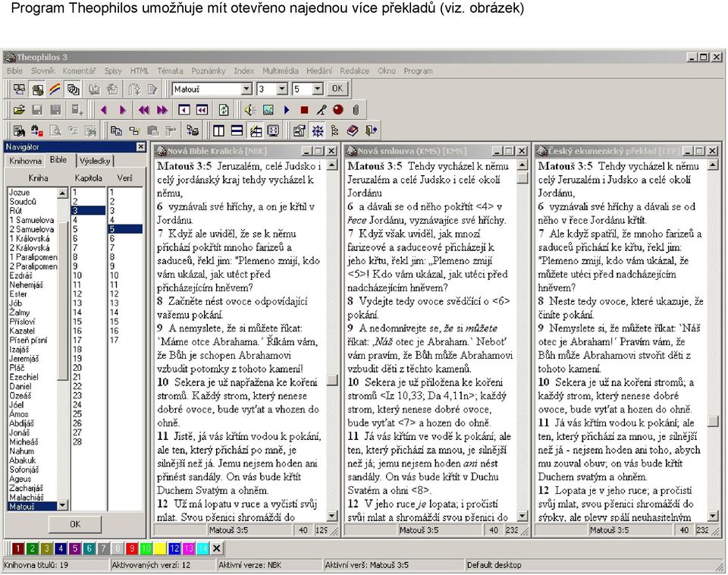Click the OK button at Navigátor bottom
Screen dimensions: 728x575
click(75, 524)
